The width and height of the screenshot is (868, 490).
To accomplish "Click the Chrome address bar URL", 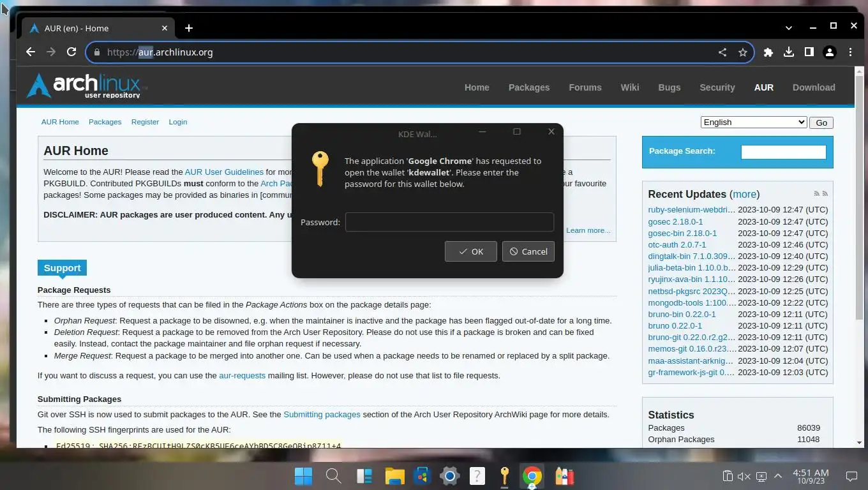I will 160,52.
